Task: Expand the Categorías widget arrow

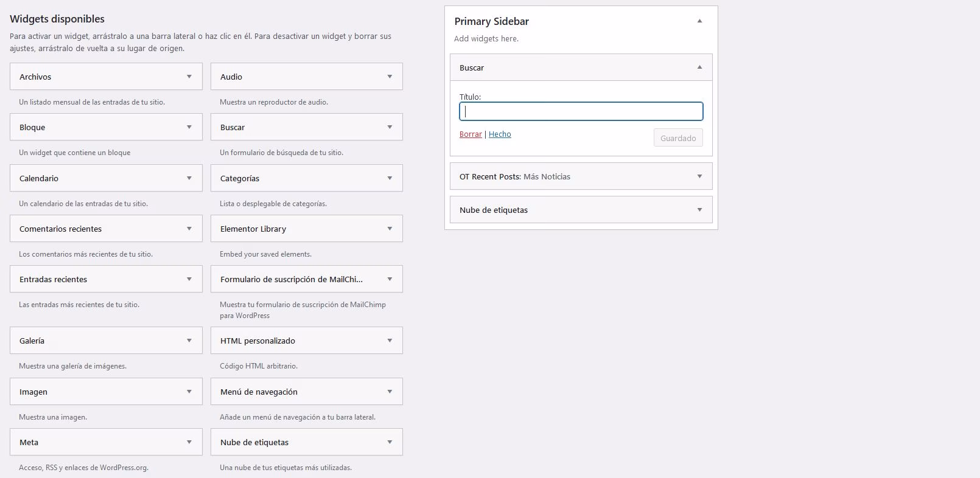Action: pos(390,178)
